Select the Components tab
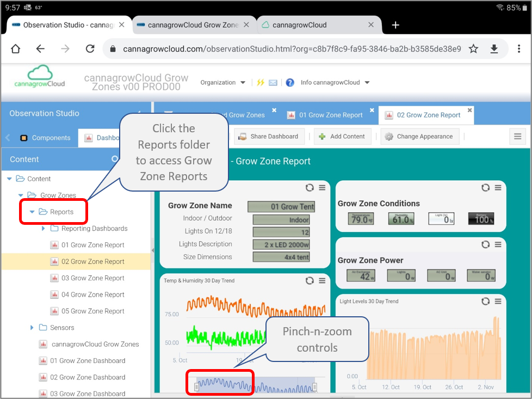532x399 pixels. pyautogui.click(x=46, y=138)
